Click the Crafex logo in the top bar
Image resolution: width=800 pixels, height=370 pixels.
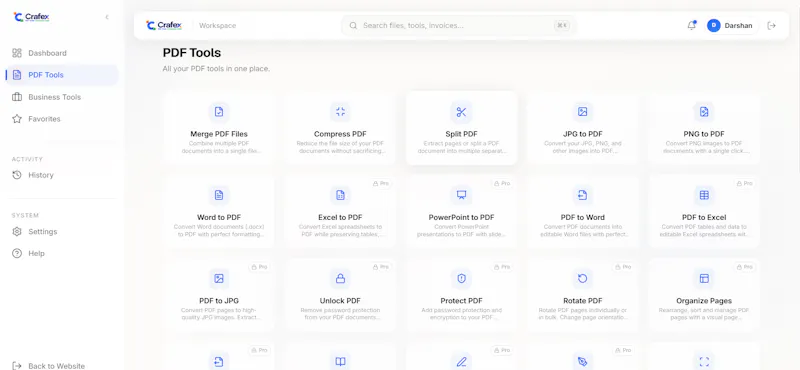point(164,26)
